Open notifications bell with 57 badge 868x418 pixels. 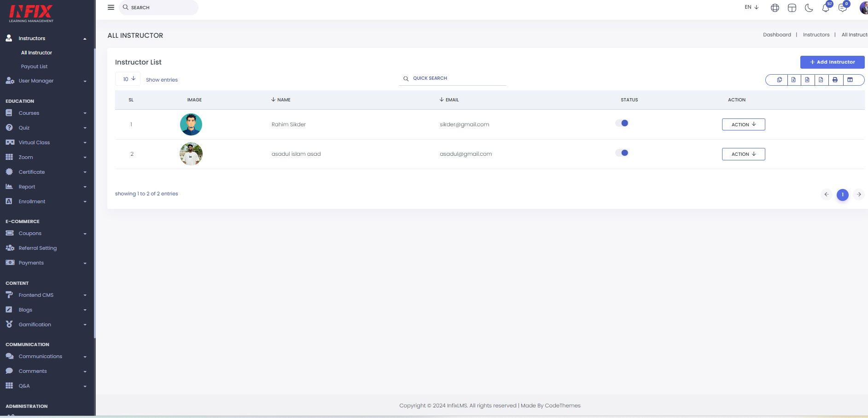coord(826,7)
